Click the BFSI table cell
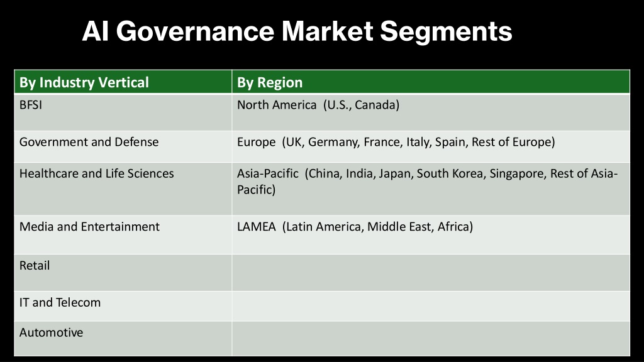Viewport: 644px width, 362px height. [x=123, y=112]
